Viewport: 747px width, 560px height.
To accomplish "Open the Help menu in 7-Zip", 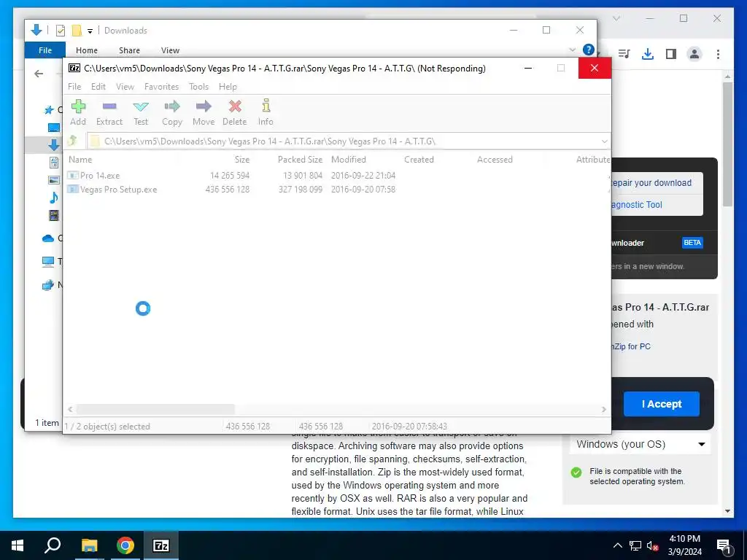I will 228,87.
